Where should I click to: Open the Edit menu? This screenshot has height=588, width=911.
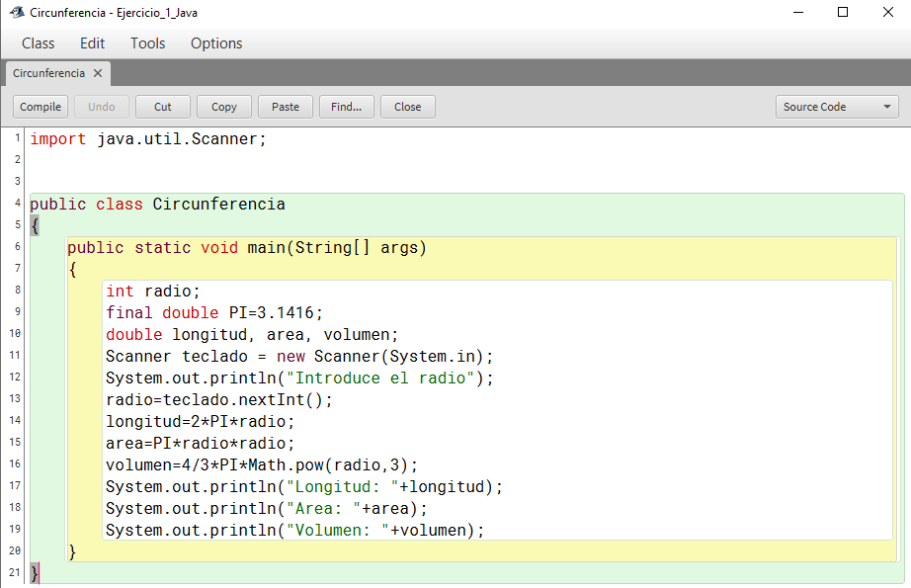[93, 43]
